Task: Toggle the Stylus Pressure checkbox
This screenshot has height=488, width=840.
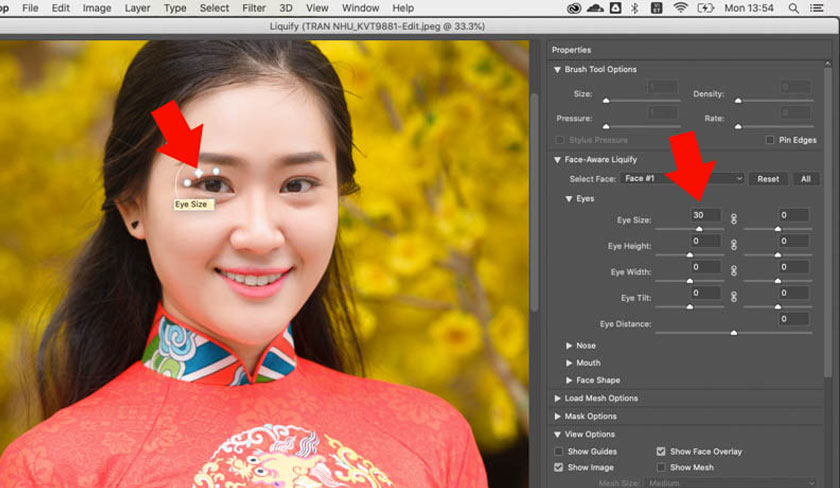Action: pyautogui.click(x=560, y=140)
